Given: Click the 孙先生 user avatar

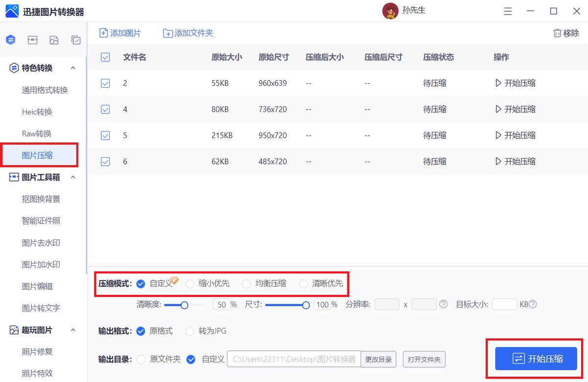Looking at the screenshot, I should 390,10.
